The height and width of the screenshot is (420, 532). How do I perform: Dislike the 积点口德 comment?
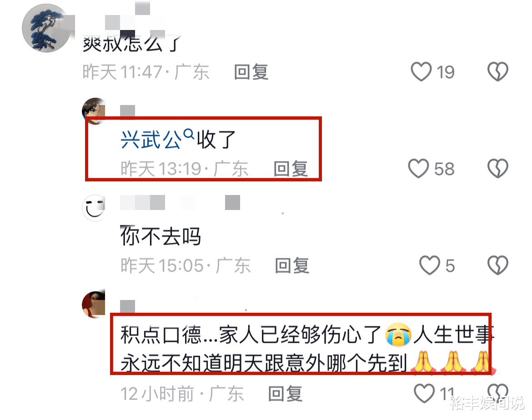pyautogui.click(x=498, y=393)
